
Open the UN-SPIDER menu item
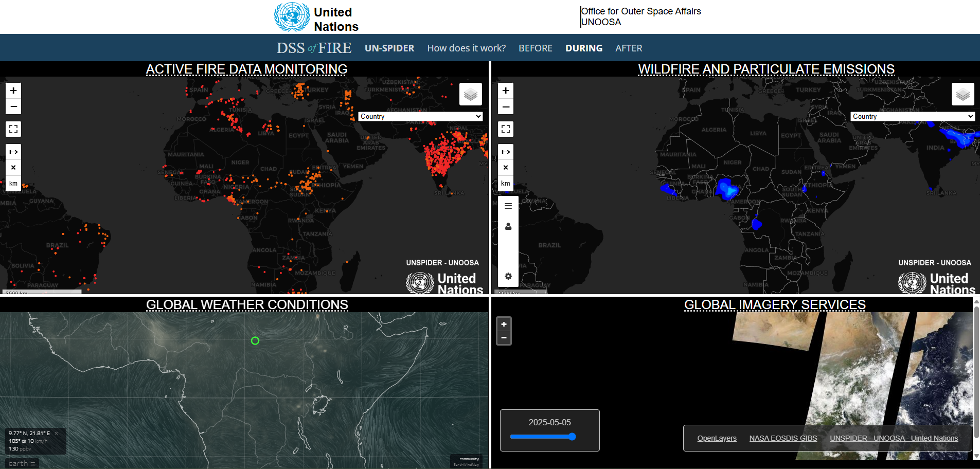389,48
